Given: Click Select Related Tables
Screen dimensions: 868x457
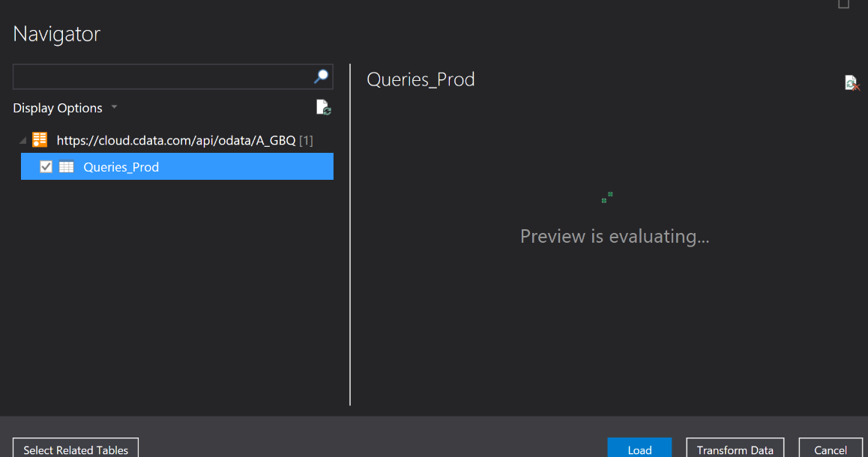Looking at the screenshot, I should 75,450.
